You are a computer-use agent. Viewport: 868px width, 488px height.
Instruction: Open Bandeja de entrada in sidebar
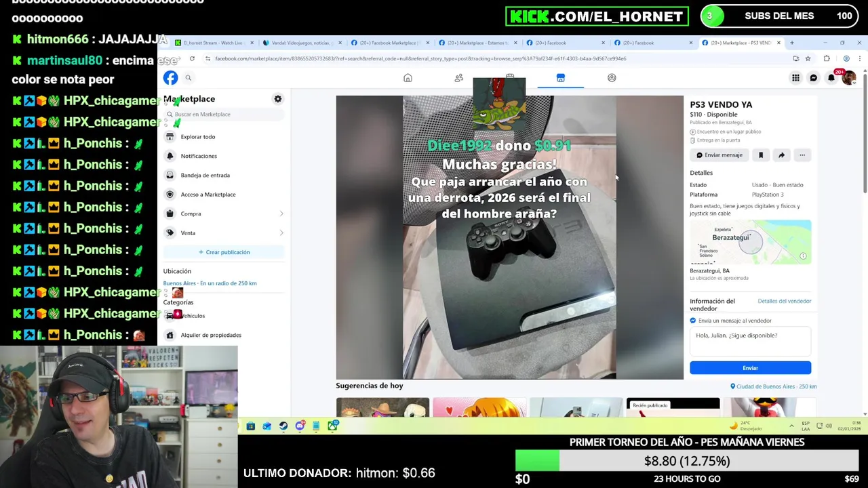point(223,175)
